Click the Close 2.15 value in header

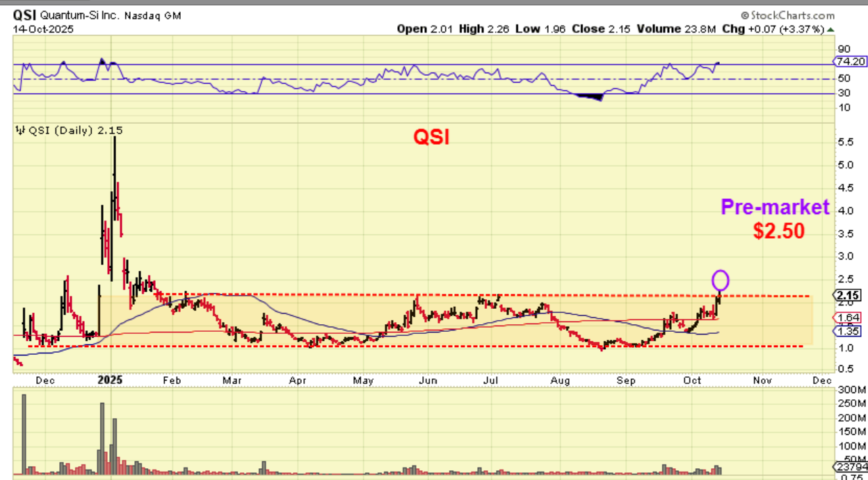[x=602, y=29]
